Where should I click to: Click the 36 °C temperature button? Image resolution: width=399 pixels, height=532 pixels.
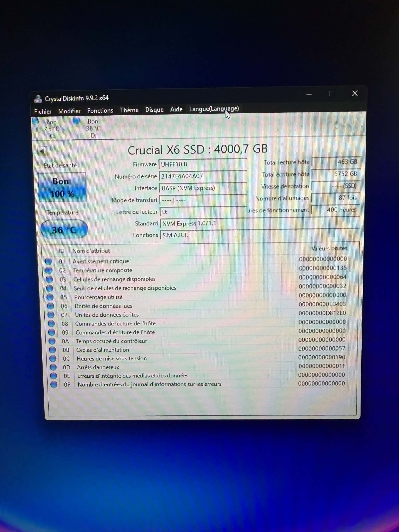pyautogui.click(x=64, y=230)
